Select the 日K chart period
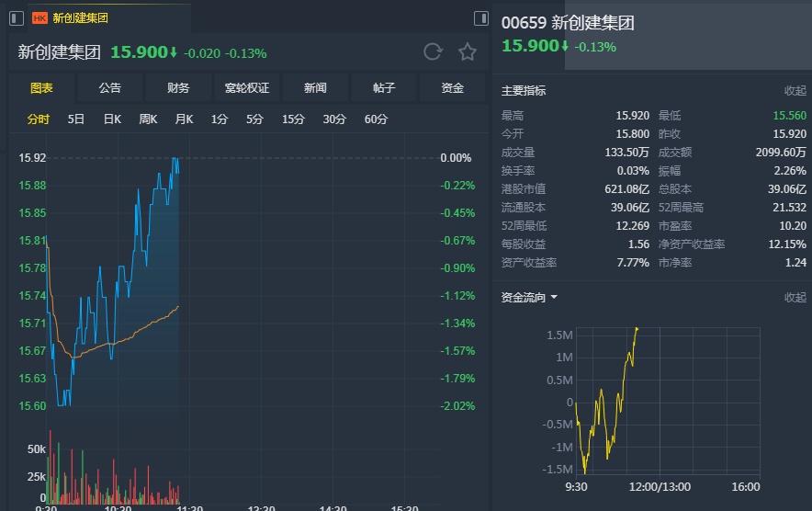812x511 pixels. coord(112,119)
